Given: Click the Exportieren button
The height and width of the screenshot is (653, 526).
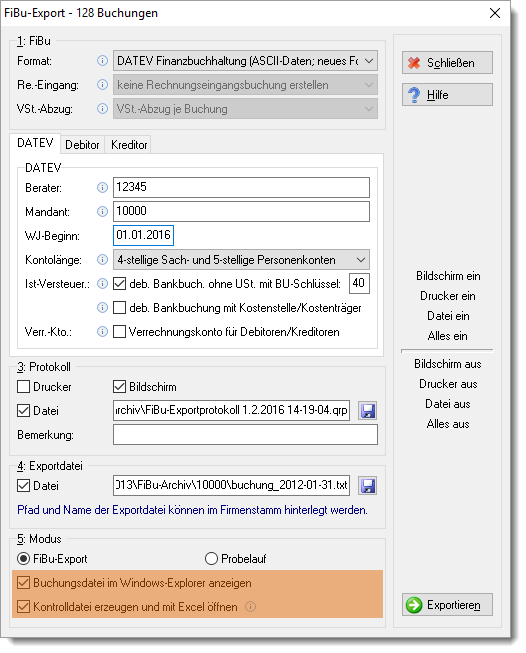Looking at the screenshot, I should pyautogui.click(x=447, y=605).
